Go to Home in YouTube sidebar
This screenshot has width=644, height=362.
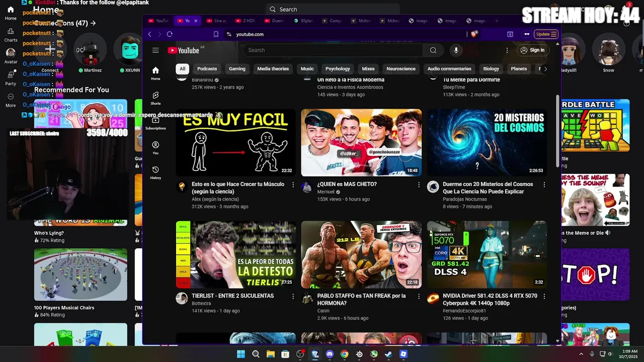pyautogui.click(x=155, y=73)
